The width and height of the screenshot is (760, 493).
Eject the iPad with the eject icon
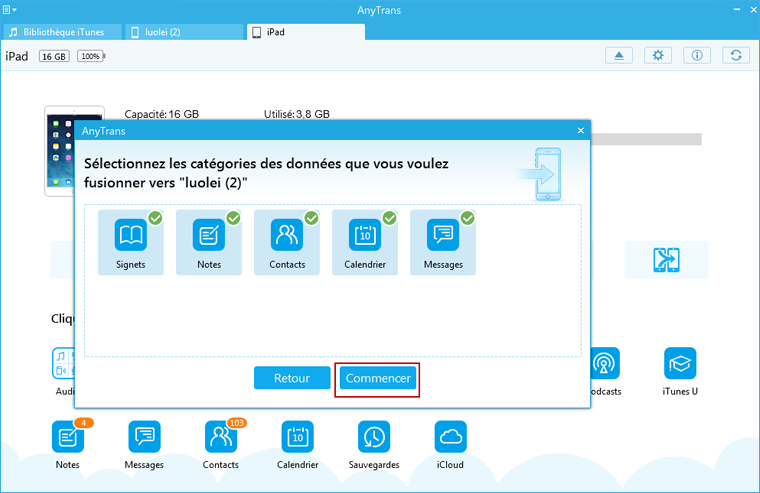619,55
